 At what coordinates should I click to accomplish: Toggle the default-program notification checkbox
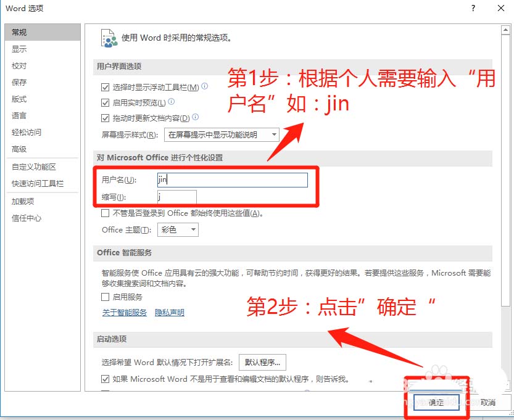105,379
